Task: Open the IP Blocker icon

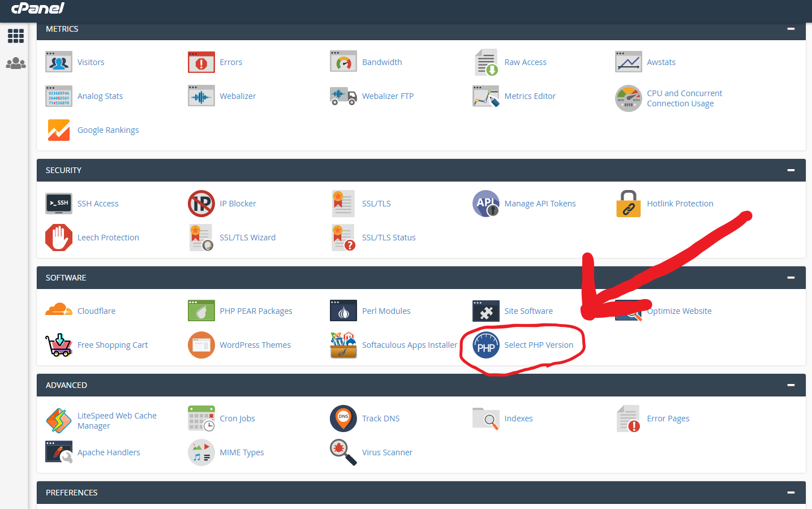Action: click(201, 204)
